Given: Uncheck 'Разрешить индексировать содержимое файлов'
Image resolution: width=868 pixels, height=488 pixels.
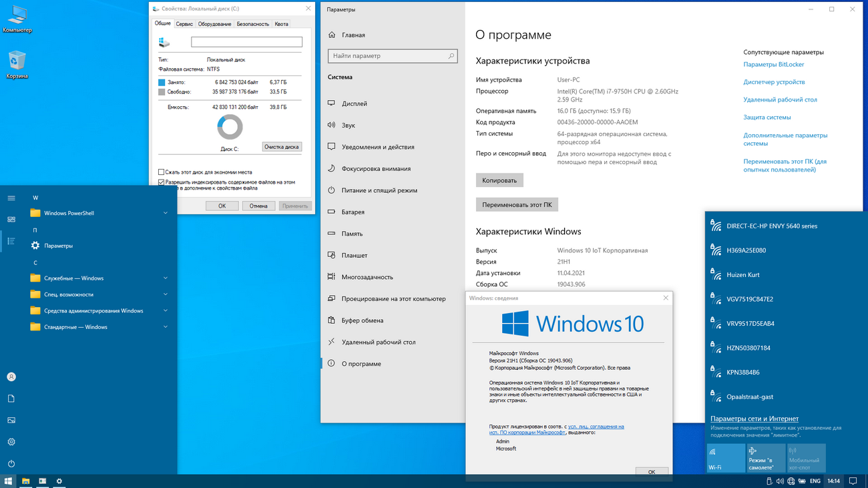Looking at the screenshot, I should point(161,182).
